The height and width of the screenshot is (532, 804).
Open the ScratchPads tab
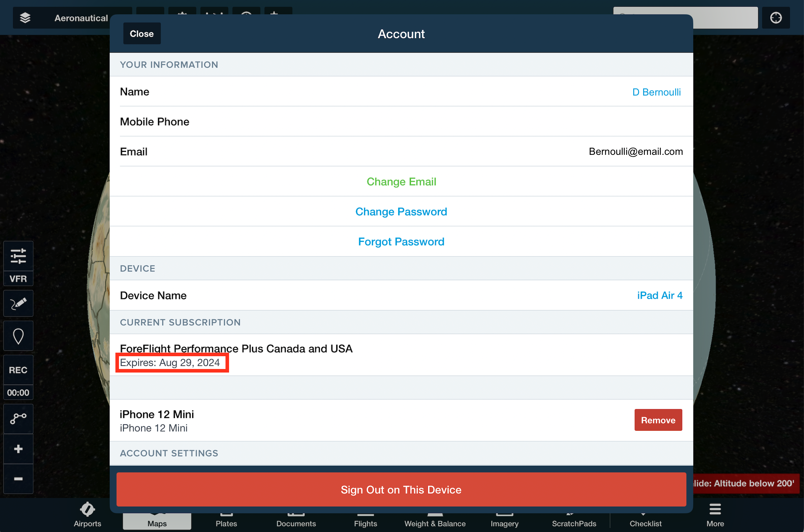tap(574, 521)
